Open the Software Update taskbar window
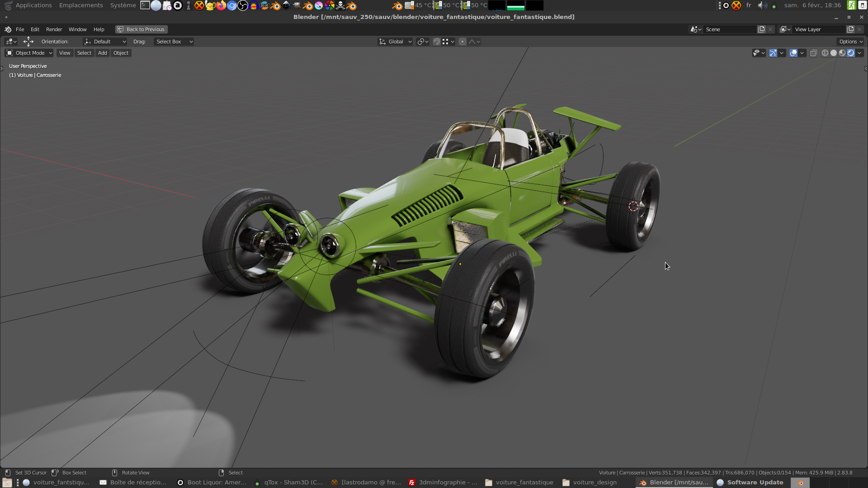Image resolution: width=868 pixels, height=488 pixels. point(750,482)
